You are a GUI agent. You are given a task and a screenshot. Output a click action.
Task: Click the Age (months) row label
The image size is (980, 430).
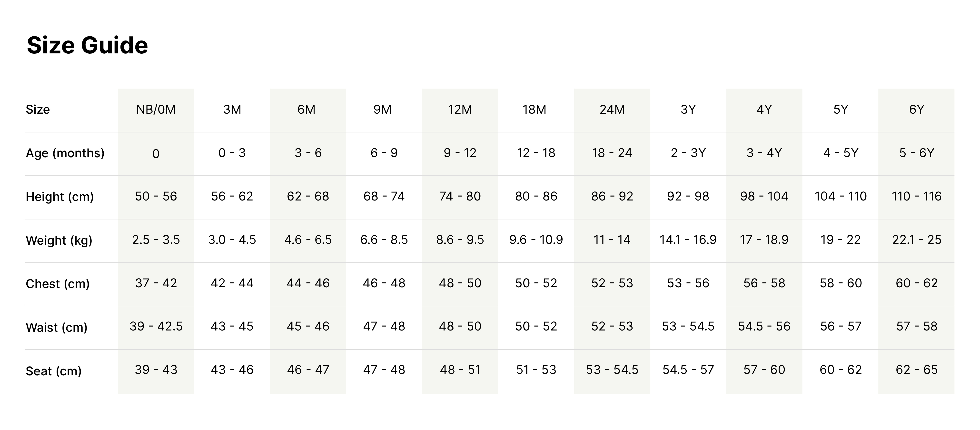pyautogui.click(x=65, y=153)
